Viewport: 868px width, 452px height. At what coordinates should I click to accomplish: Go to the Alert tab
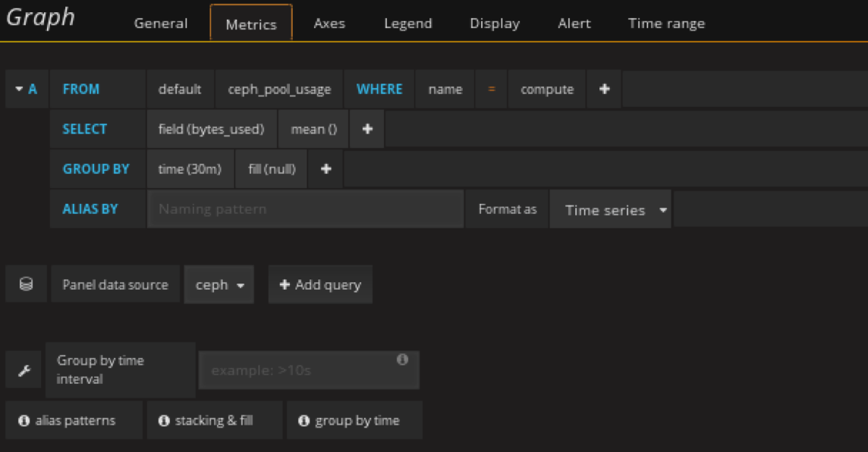point(574,24)
